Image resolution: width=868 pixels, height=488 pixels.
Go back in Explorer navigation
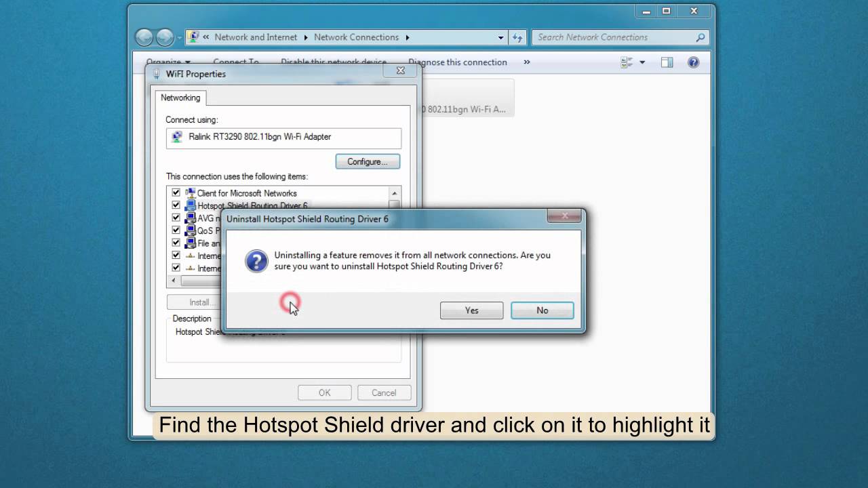click(x=144, y=37)
